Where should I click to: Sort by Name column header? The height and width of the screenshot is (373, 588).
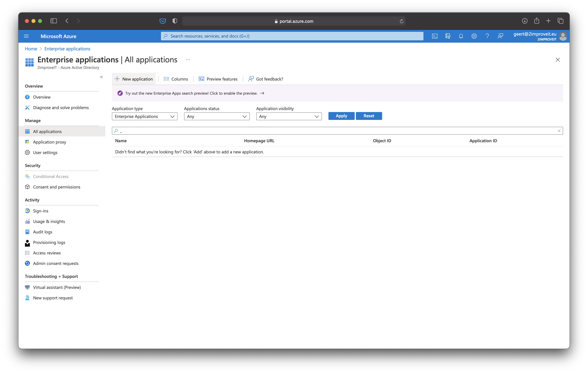click(121, 141)
